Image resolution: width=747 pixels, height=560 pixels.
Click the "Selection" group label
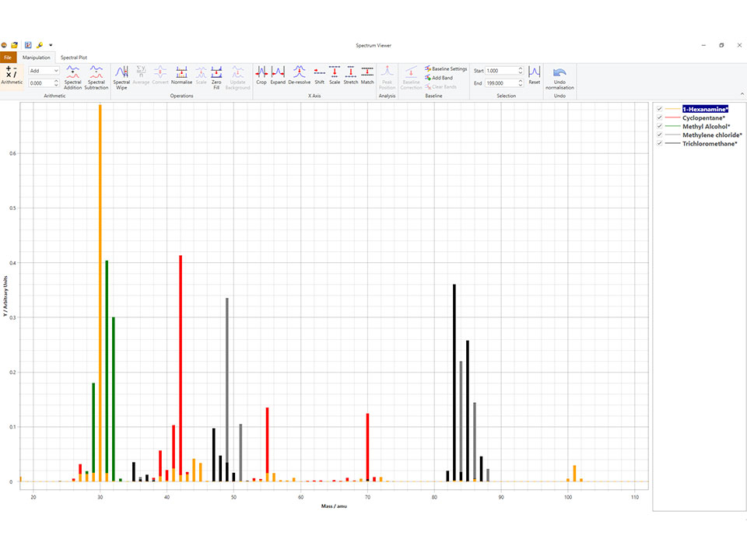(506, 96)
